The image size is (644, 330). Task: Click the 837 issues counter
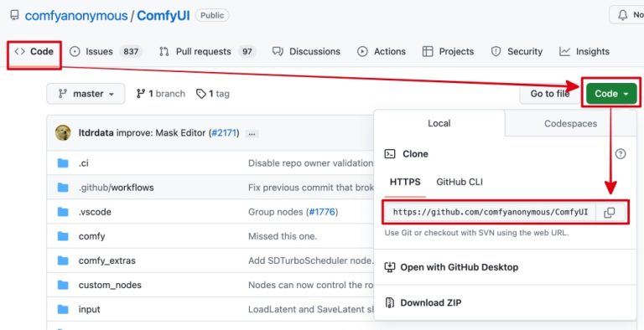tap(131, 52)
